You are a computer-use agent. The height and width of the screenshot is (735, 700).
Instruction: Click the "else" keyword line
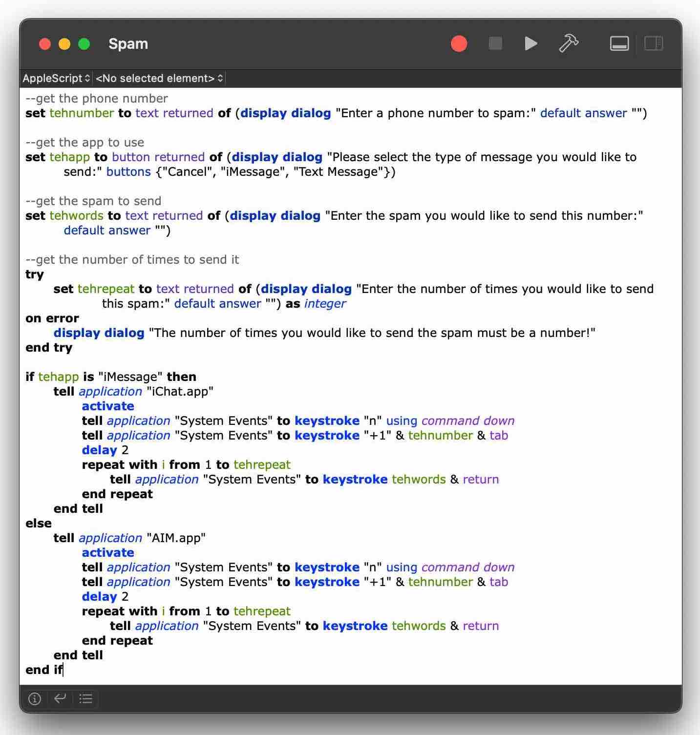[x=39, y=524]
